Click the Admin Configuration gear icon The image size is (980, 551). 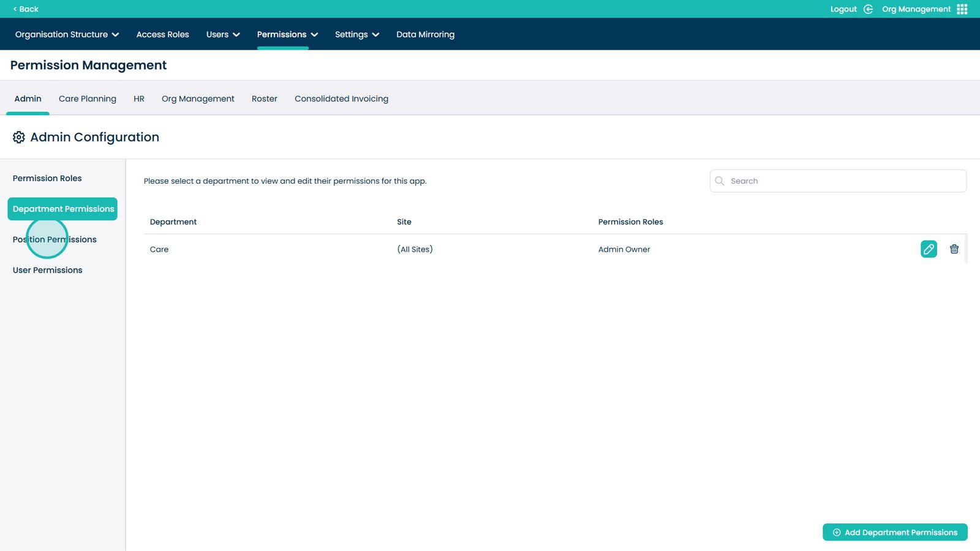19,137
